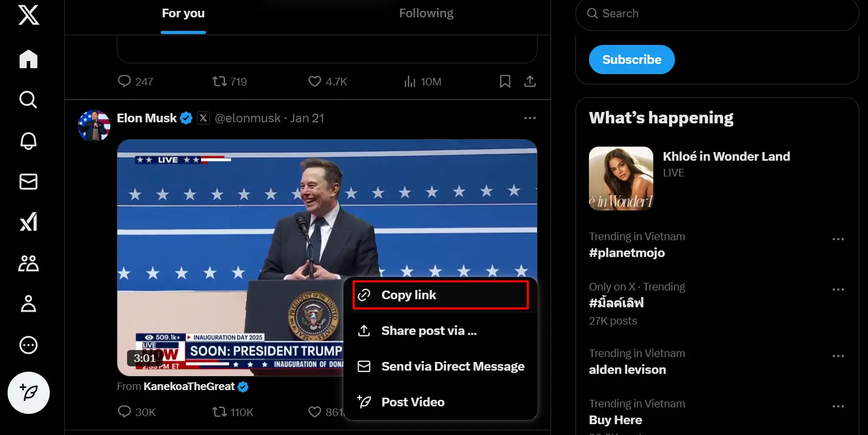
Task: Bookmark the top post
Action: 505,81
